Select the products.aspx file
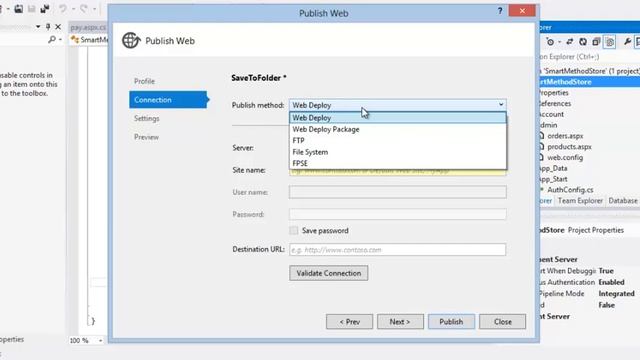This screenshot has width=640, height=360. click(x=569, y=147)
